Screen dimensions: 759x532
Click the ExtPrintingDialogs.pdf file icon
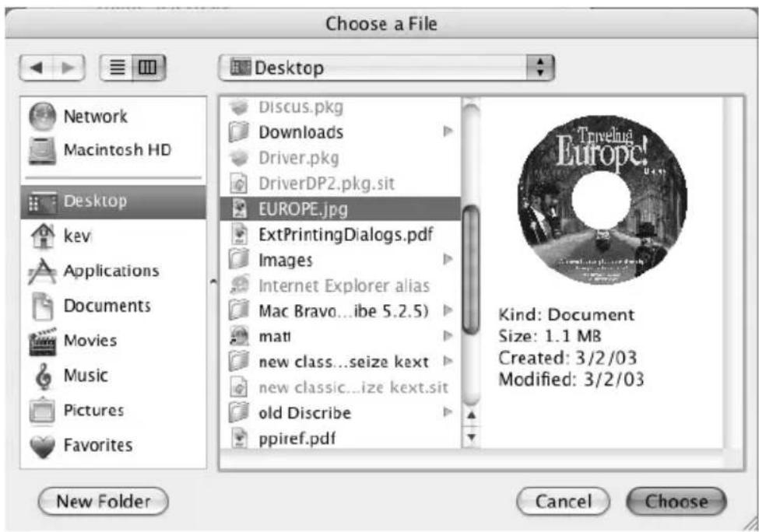coord(239,235)
